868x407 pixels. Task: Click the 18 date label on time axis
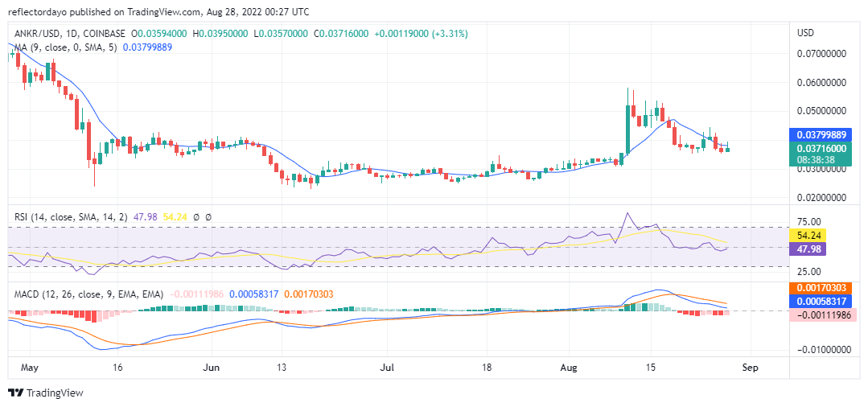487,367
